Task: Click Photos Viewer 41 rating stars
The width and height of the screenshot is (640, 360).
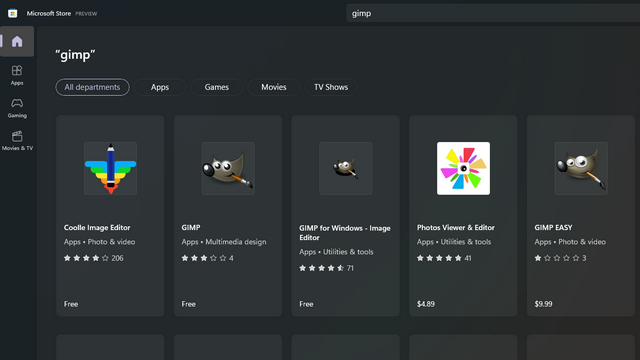Action: (444, 258)
